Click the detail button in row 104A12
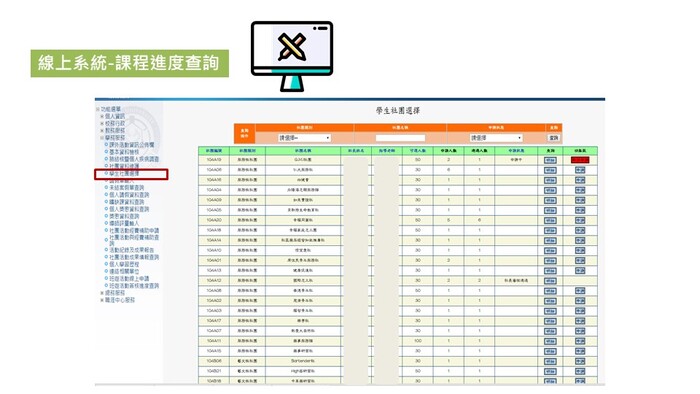 tap(550, 281)
